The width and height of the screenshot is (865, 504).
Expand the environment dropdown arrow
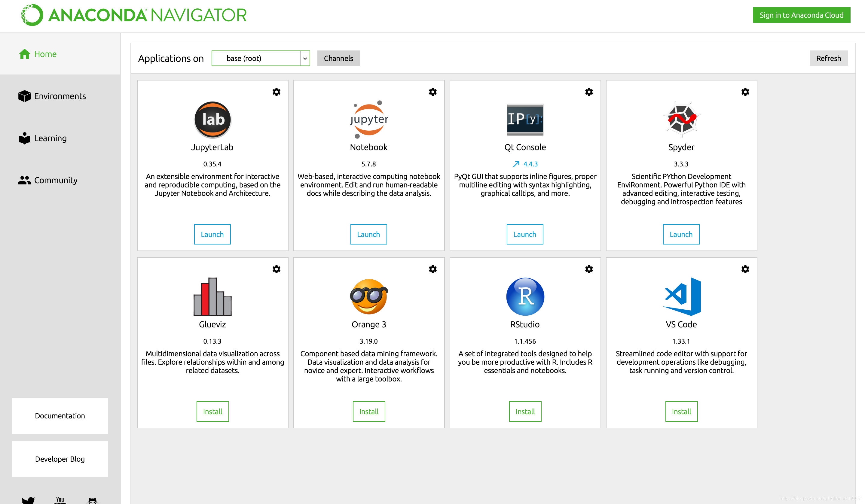pyautogui.click(x=305, y=58)
